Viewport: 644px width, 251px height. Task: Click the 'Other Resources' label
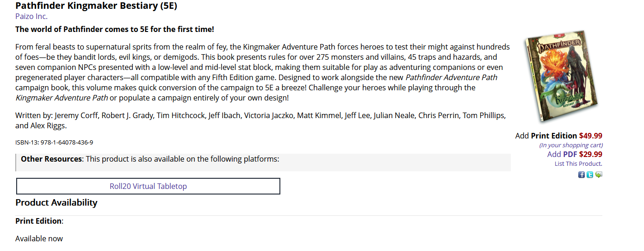coord(51,159)
